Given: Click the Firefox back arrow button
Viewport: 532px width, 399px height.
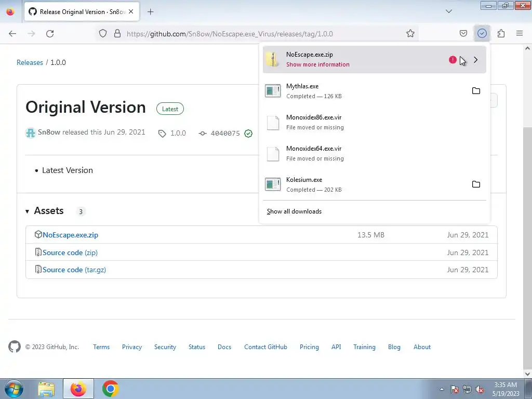Looking at the screenshot, I should (12, 34).
